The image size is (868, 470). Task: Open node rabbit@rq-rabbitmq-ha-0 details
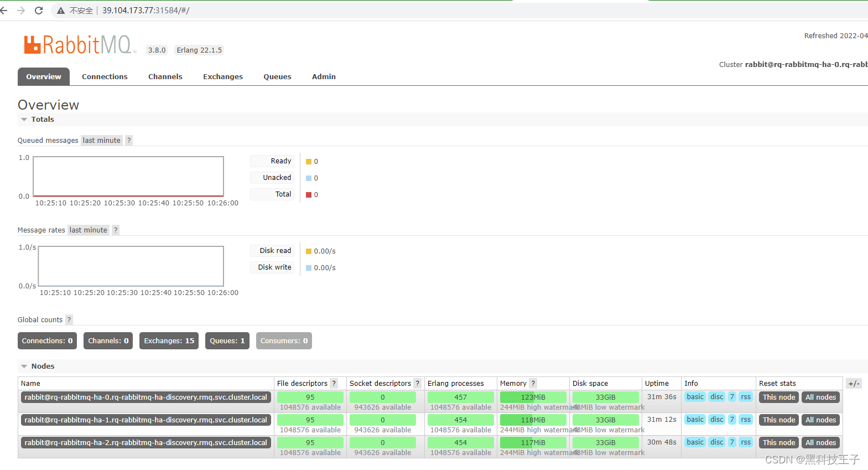click(x=145, y=397)
